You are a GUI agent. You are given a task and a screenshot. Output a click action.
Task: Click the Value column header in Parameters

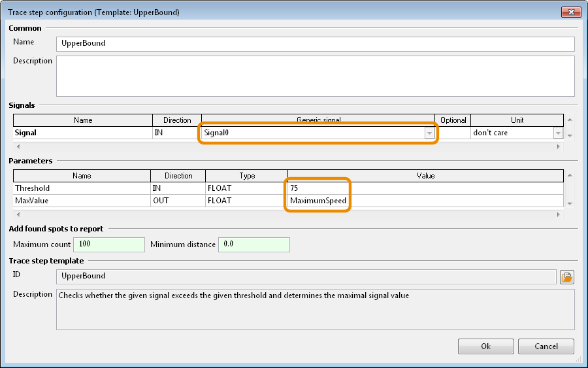(425, 176)
